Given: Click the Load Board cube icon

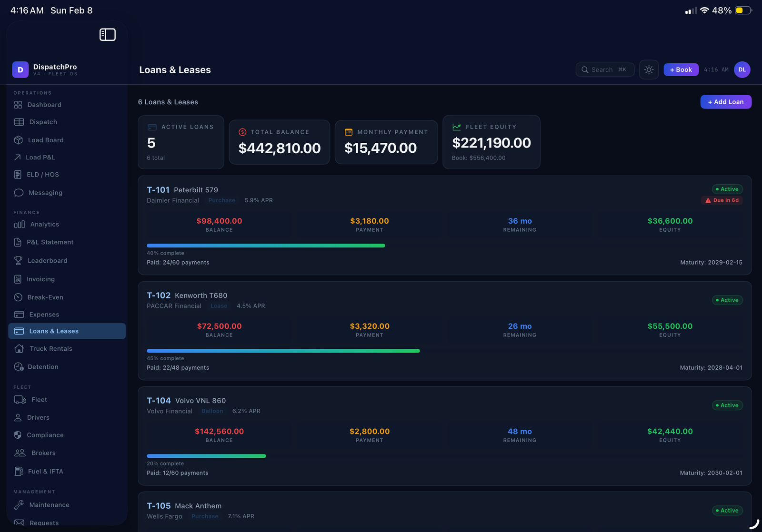Looking at the screenshot, I should (x=19, y=140).
